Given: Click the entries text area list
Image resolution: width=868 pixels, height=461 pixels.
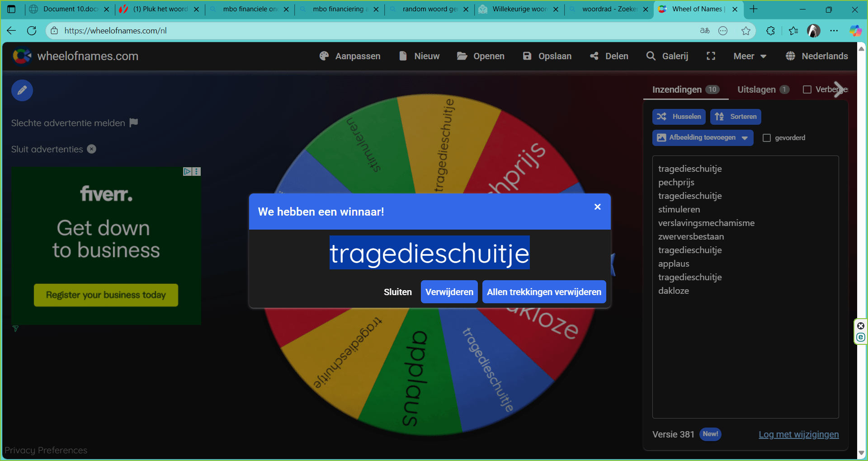Looking at the screenshot, I should pos(745,353).
